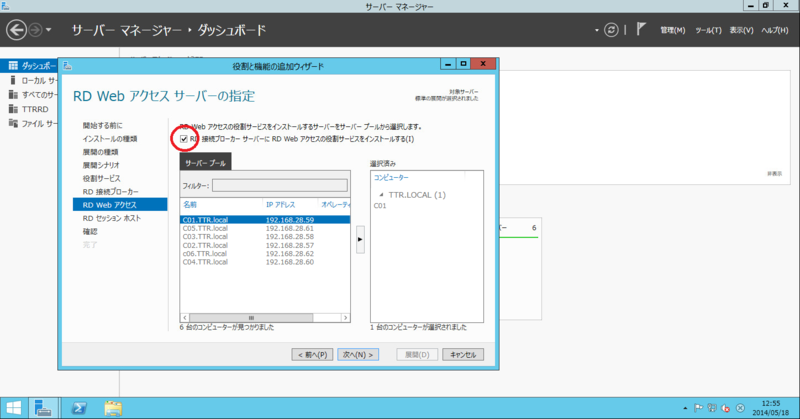
Task: Go to 役割サービス wizard step
Action: (x=102, y=179)
